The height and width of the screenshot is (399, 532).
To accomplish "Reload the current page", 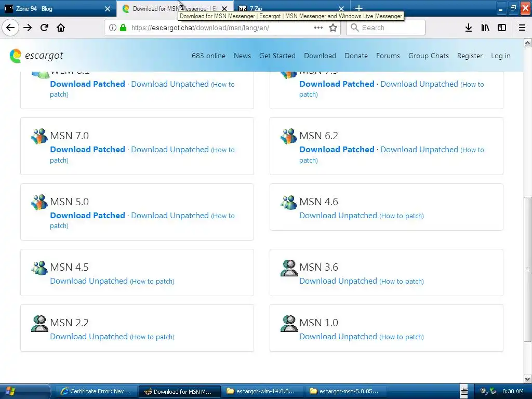I will click(x=44, y=28).
